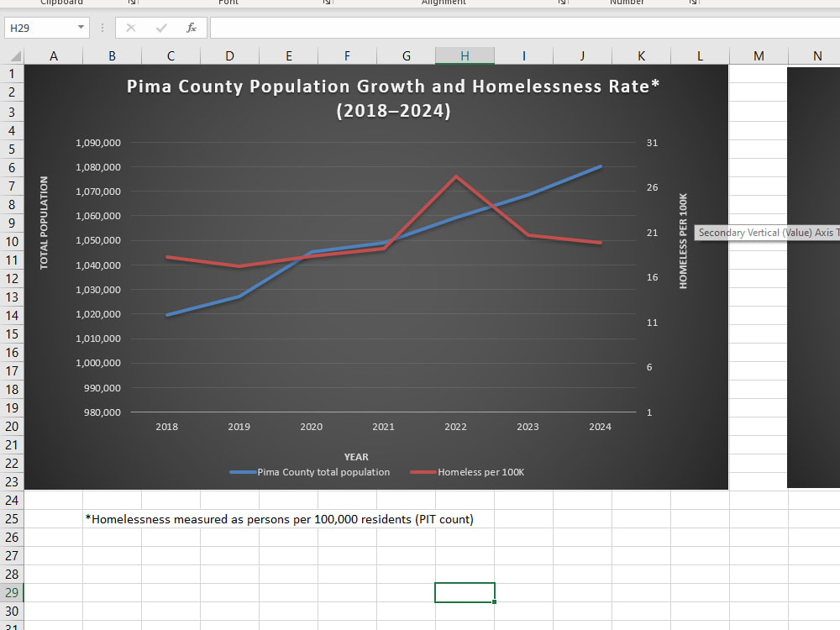Click legend entry Pima County total population

pos(310,472)
